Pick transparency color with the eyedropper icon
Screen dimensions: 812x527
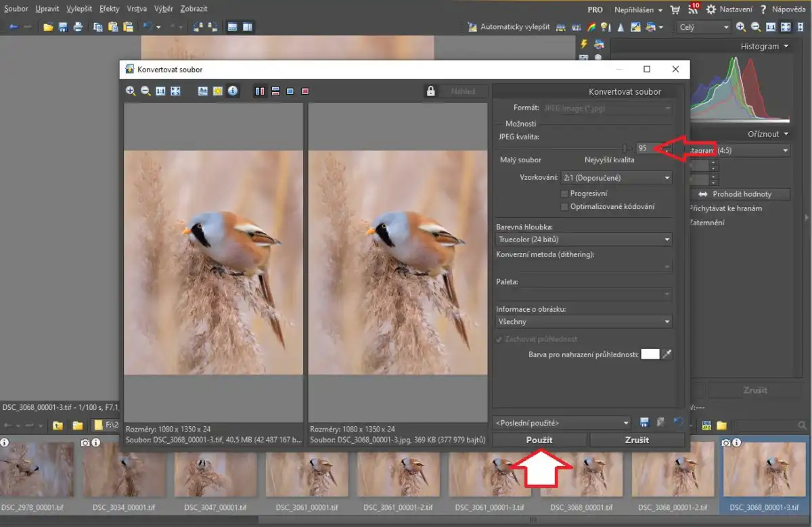click(x=667, y=354)
